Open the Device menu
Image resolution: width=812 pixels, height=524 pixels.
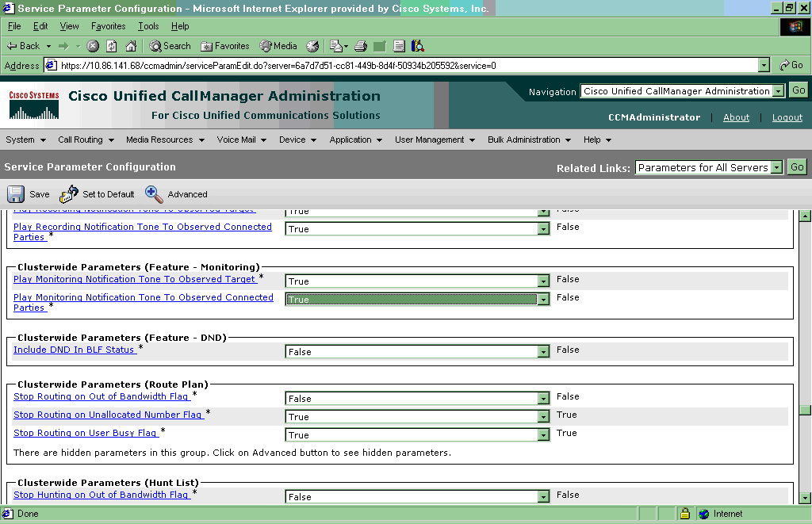click(x=298, y=140)
